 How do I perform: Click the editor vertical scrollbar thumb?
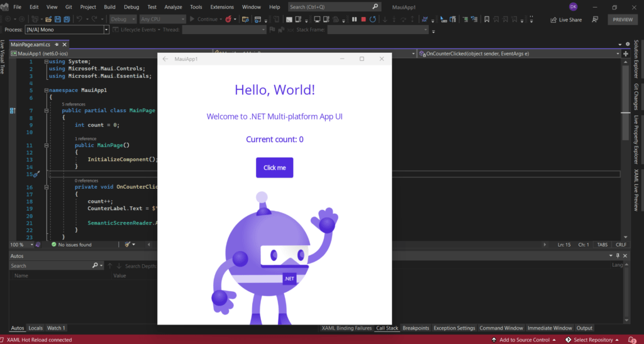[x=626, y=103]
